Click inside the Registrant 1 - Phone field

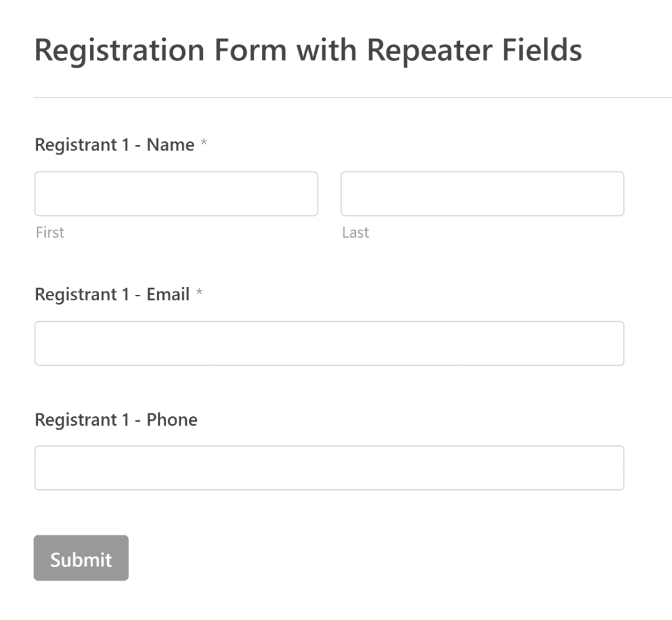pos(329,468)
